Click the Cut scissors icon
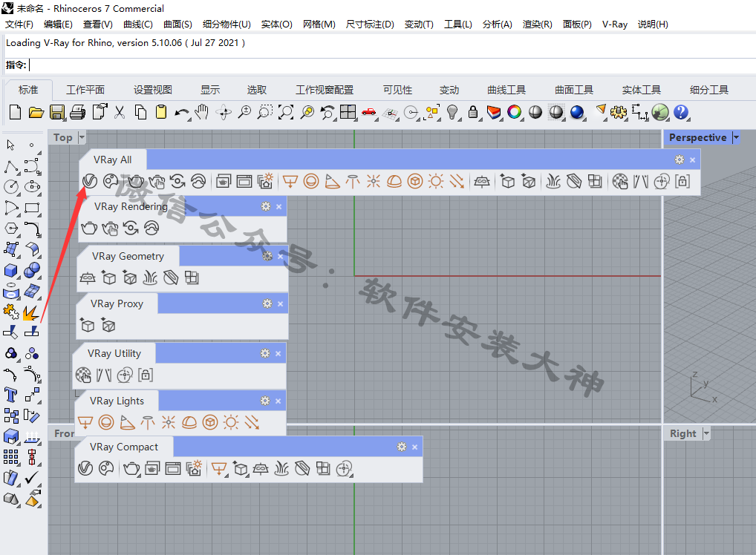Image resolution: width=756 pixels, height=555 pixels. point(120,112)
